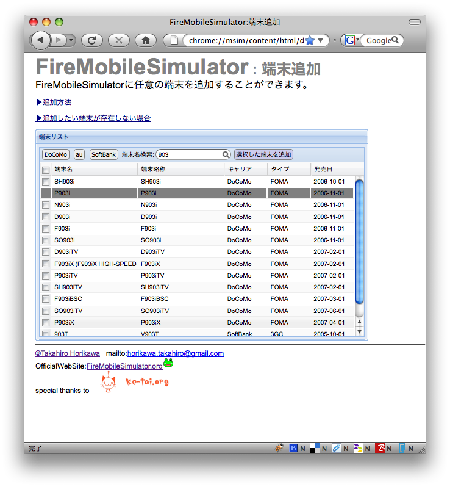
Task: Click the 2006-10-01 date in the SH903i row
Action: (329, 182)
